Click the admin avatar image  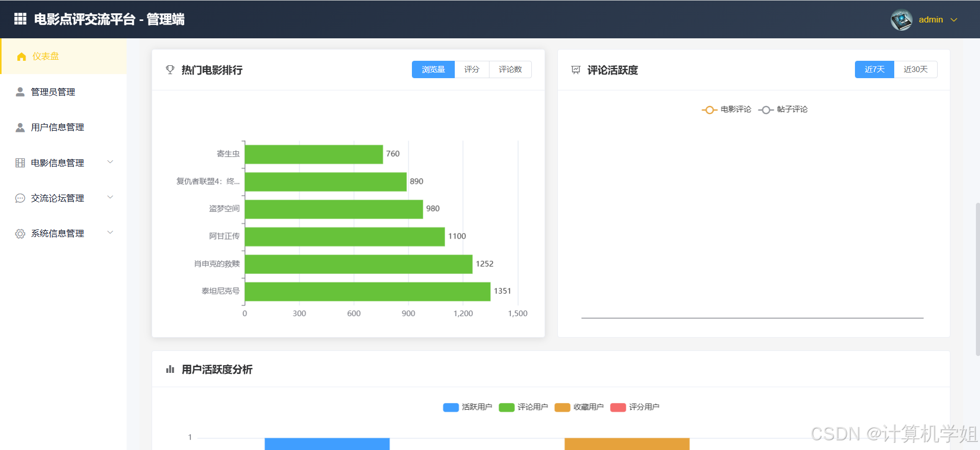point(901,20)
